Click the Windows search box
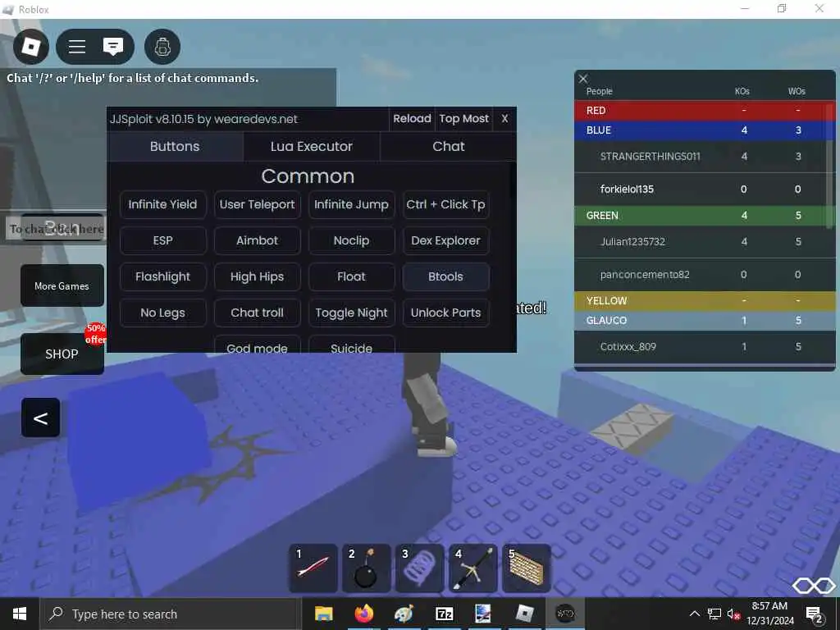This screenshot has width=840, height=630. coord(171,614)
